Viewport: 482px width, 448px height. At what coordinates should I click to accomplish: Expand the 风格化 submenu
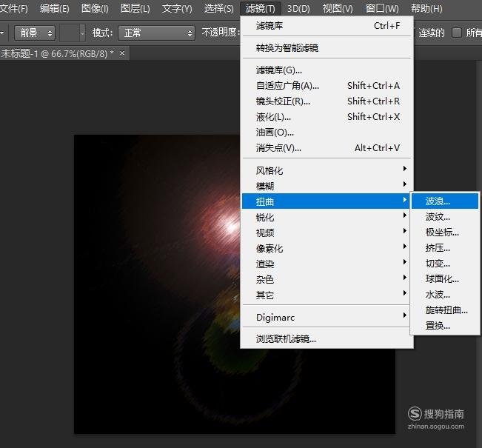coord(327,170)
